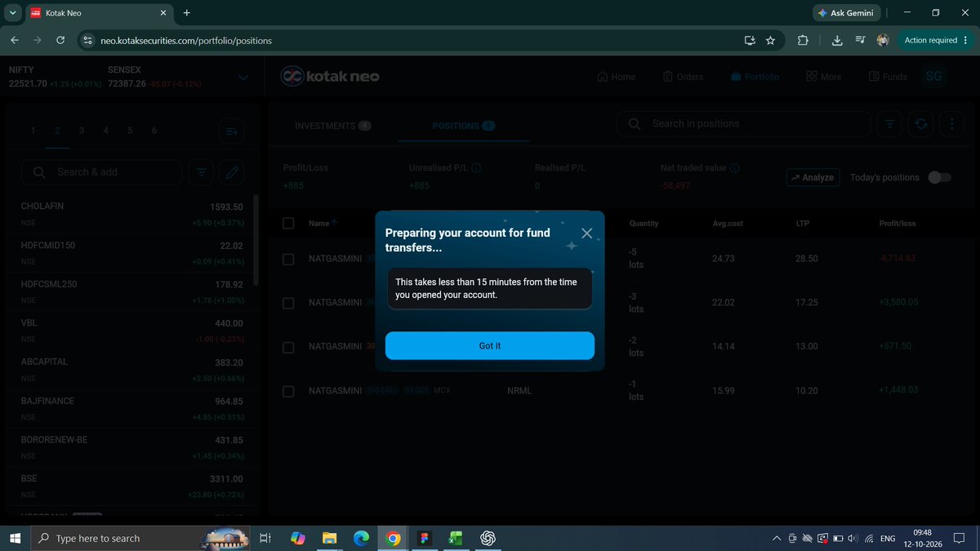
Task: Select watchlist tab 5
Action: (x=130, y=131)
